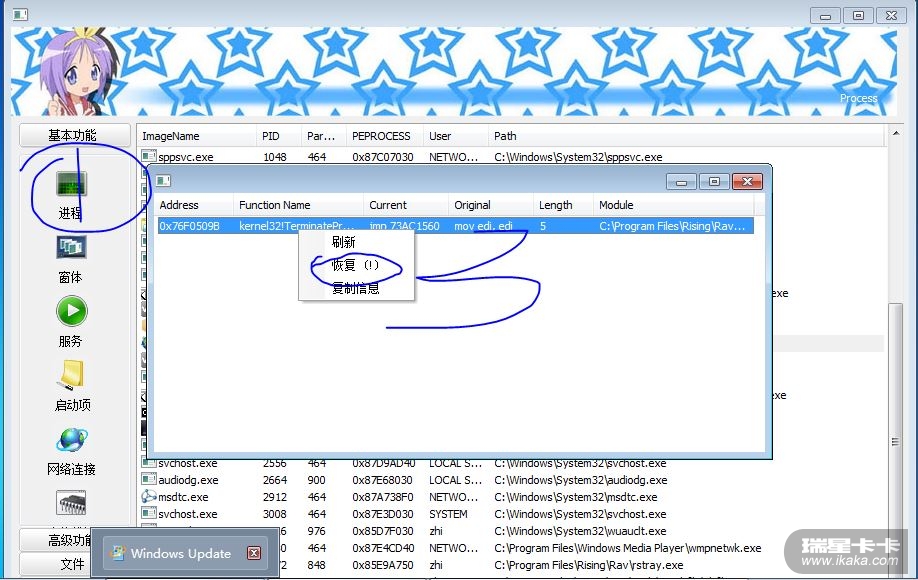The image size is (918, 580).
Task: Click the main window title bar icon
Action: pyautogui.click(x=20, y=14)
